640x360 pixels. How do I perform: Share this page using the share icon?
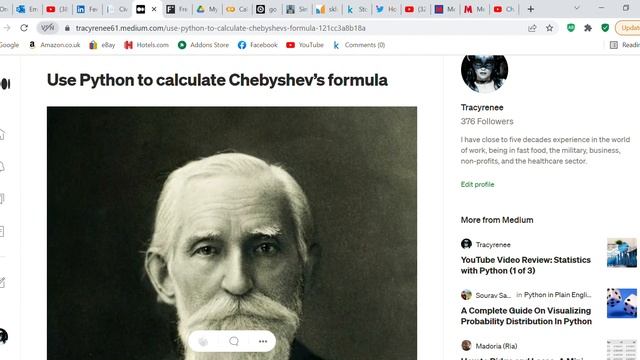532,28
